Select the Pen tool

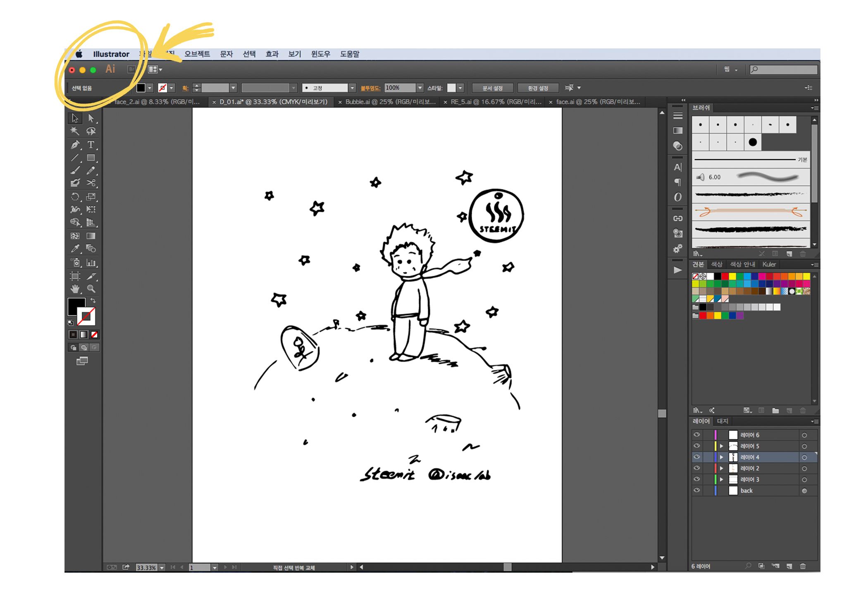[x=75, y=145]
